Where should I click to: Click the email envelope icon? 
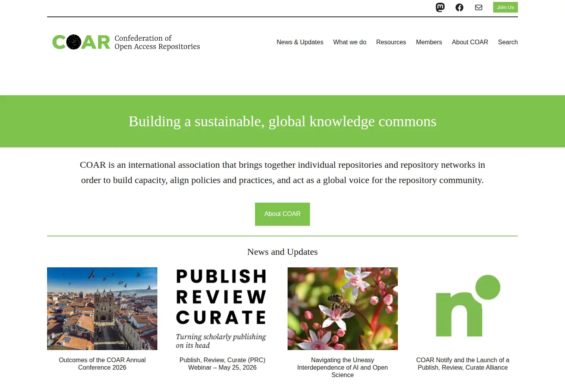(479, 7)
